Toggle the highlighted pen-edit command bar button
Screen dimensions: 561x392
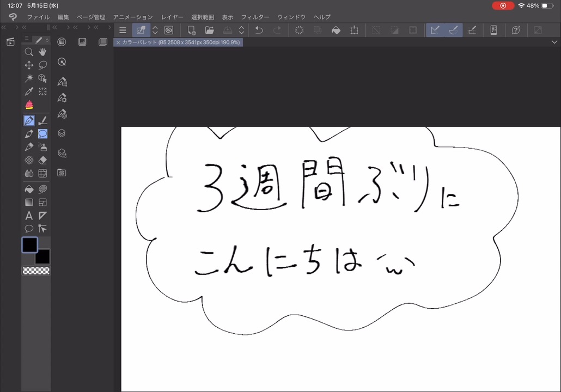click(141, 30)
